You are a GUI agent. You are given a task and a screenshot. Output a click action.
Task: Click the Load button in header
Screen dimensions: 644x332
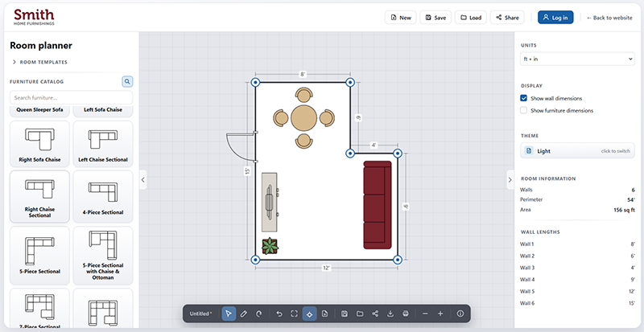471,17
